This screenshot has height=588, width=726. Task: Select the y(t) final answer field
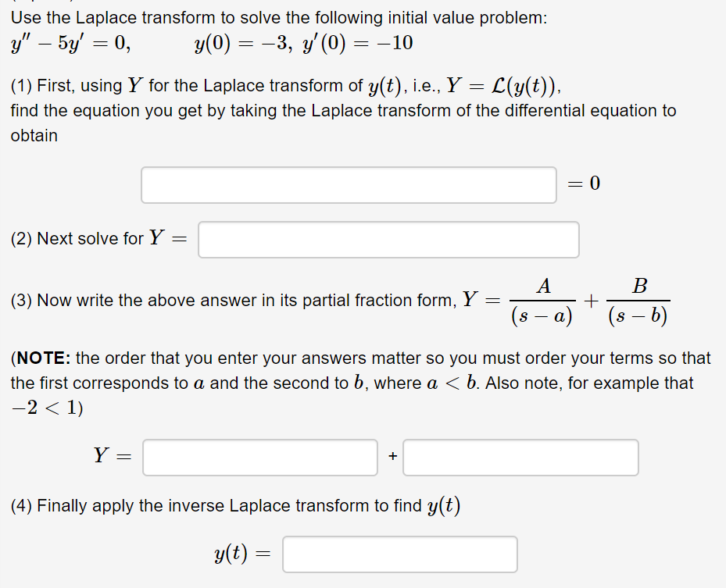pos(399,554)
